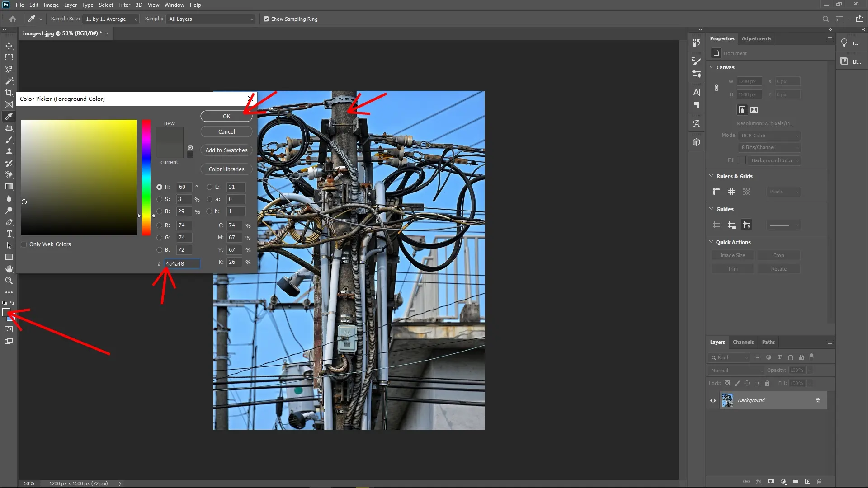Open the Filter menu
Viewport: 868px width, 488px height.
124,5
